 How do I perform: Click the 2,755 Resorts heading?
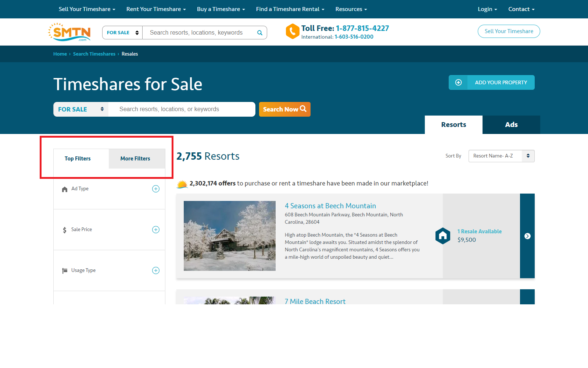tap(208, 156)
